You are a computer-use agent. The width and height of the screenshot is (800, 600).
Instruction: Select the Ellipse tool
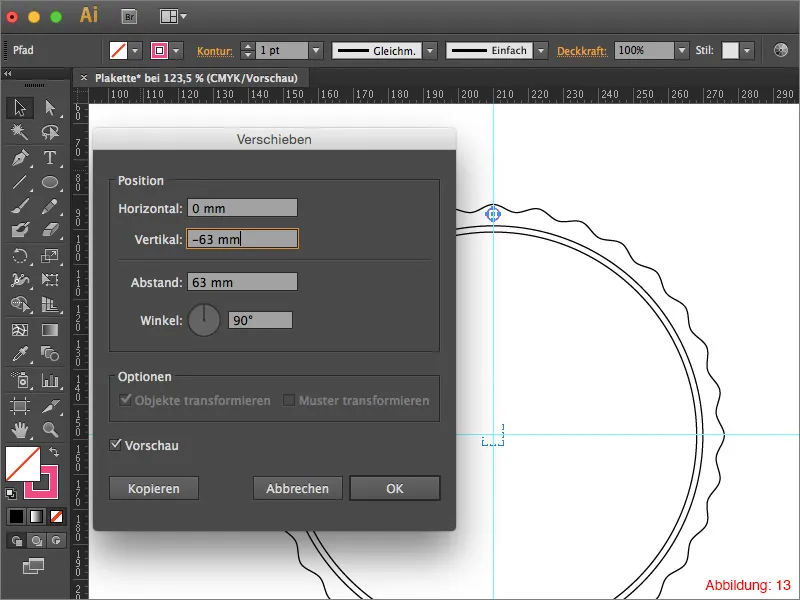click(50, 182)
